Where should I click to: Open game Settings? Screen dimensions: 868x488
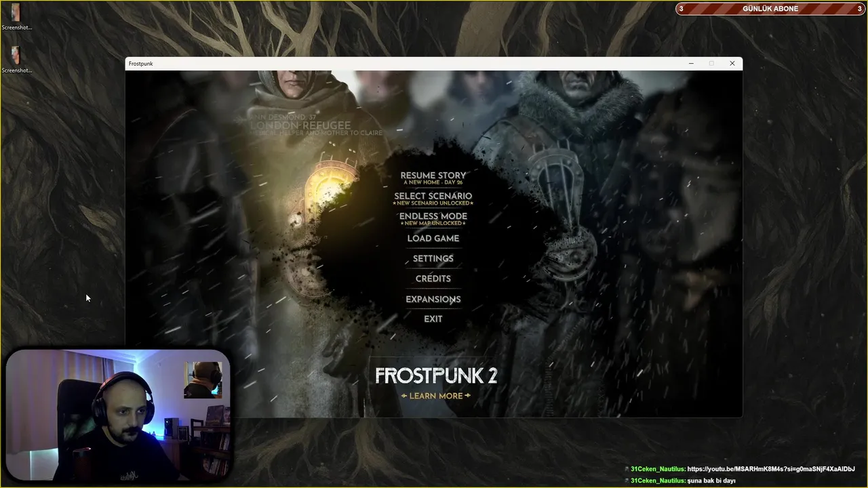[x=433, y=259]
